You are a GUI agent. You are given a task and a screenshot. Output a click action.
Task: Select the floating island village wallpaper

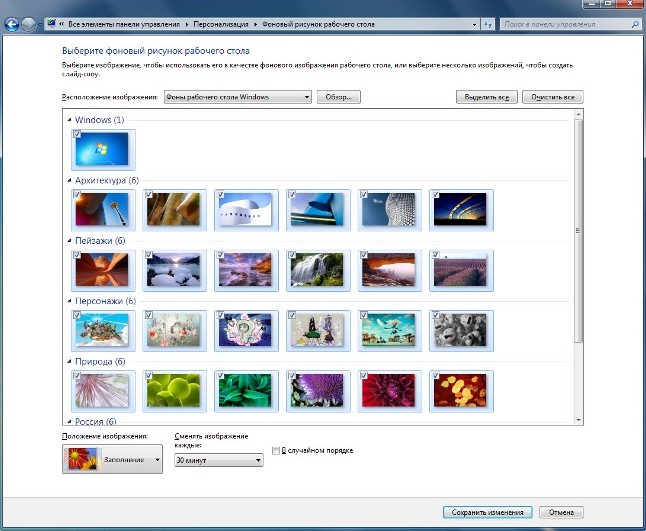pyautogui.click(x=389, y=330)
